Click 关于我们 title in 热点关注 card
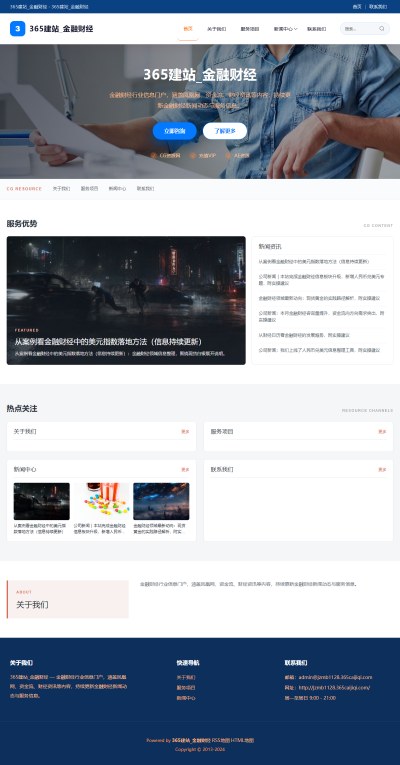400x765 pixels. point(25,432)
